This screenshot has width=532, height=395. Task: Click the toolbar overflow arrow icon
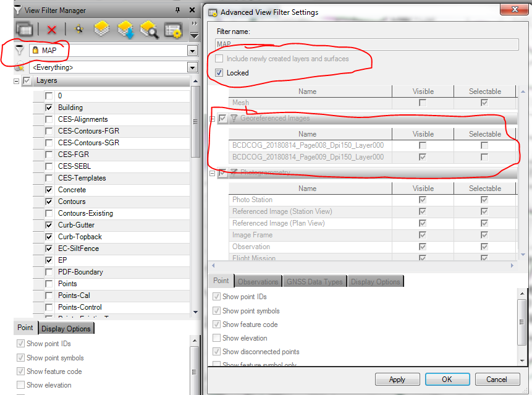point(195,35)
